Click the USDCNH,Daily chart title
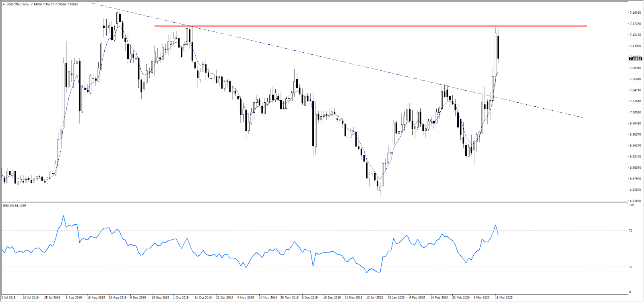 click(x=17, y=4)
